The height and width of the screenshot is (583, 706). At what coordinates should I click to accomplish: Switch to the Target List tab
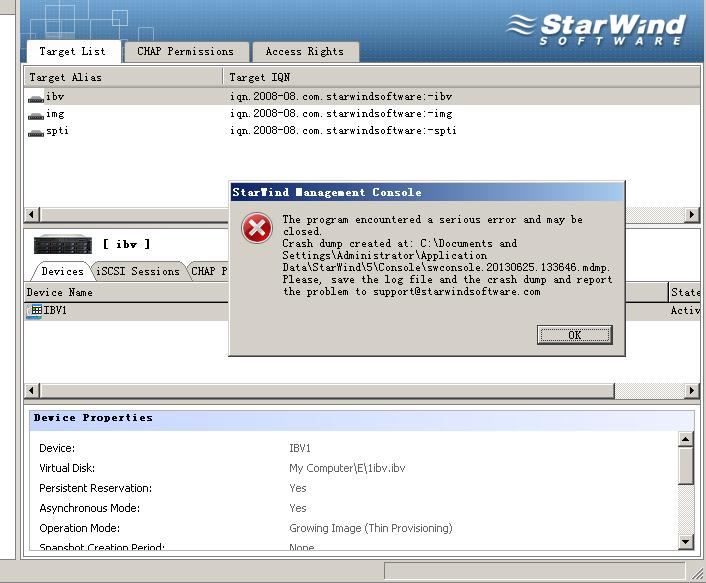74,51
